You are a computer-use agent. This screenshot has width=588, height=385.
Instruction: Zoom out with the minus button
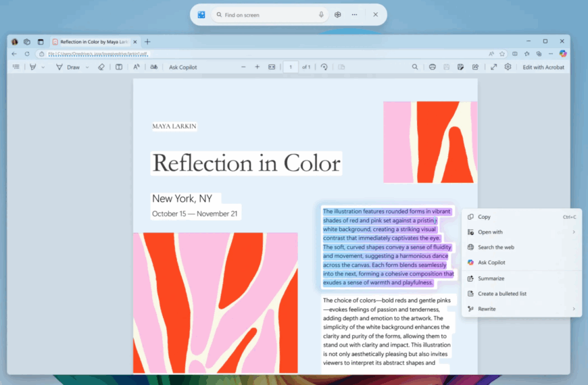click(x=243, y=67)
